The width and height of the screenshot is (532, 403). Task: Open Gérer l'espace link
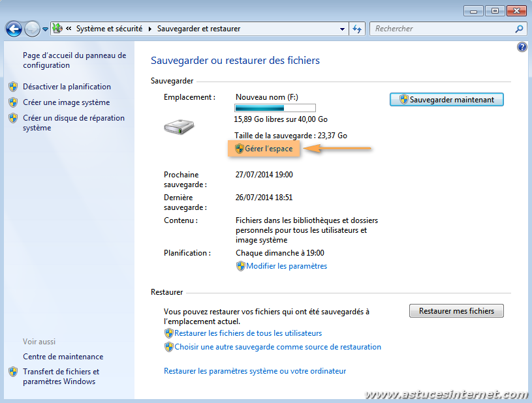coord(268,149)
